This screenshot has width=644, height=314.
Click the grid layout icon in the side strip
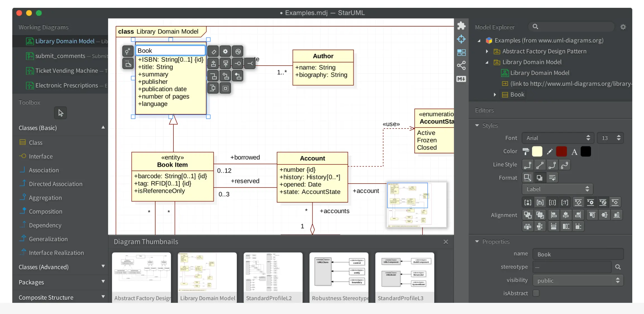pyautogui.click(x=461, y=53)
